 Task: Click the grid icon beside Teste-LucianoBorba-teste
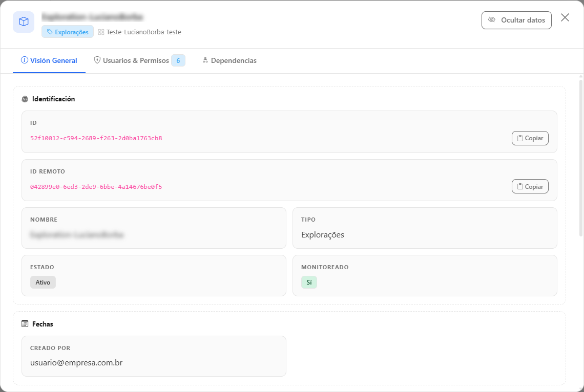(101, 32)
